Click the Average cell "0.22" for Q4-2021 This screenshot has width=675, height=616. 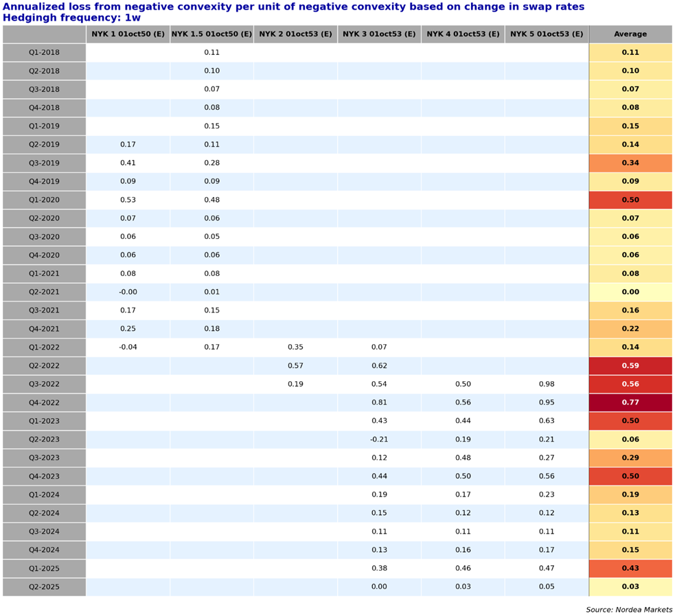click(630, 329)
